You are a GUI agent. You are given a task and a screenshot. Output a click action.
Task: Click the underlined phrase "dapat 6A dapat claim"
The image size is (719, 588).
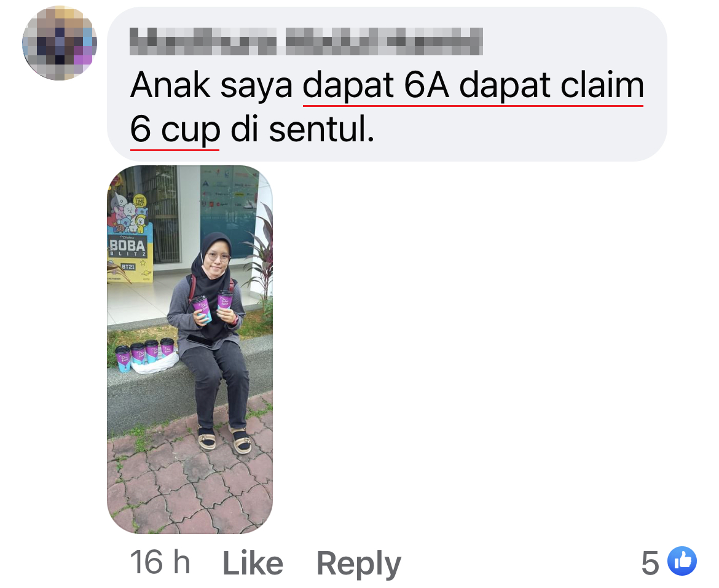pyautogui.click(x=473, y=85)
